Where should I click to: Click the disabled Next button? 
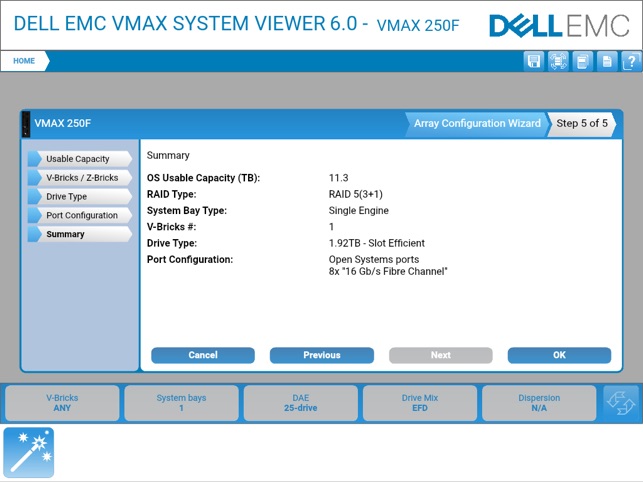tap(441, 355)
